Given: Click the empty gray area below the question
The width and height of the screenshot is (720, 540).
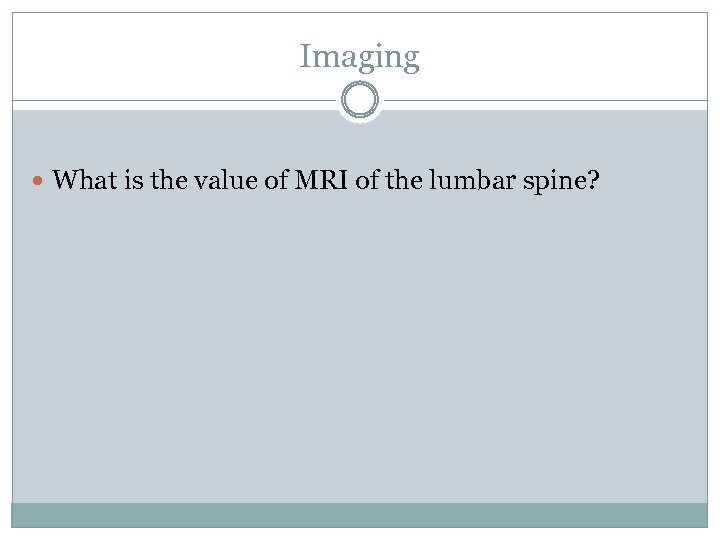Looking at the screenshot, I should 360,350.
